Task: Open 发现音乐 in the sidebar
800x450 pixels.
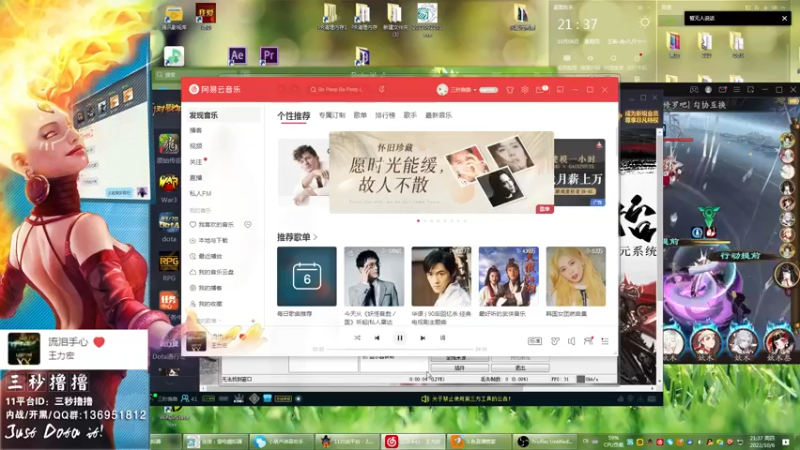Action: tap(222, 115)
